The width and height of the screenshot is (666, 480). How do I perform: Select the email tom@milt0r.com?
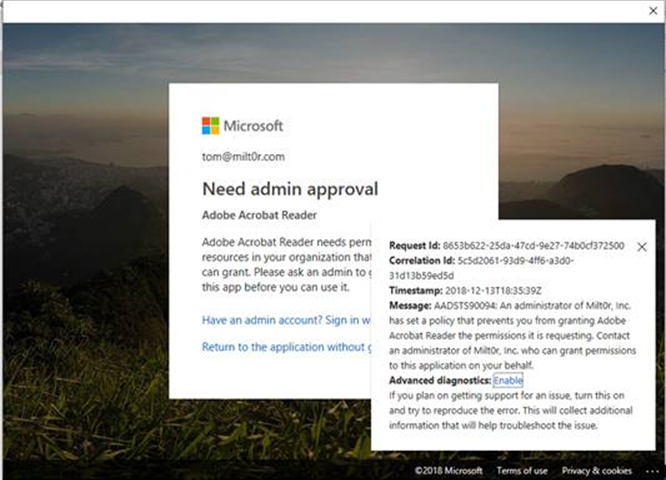pos(243,157)
